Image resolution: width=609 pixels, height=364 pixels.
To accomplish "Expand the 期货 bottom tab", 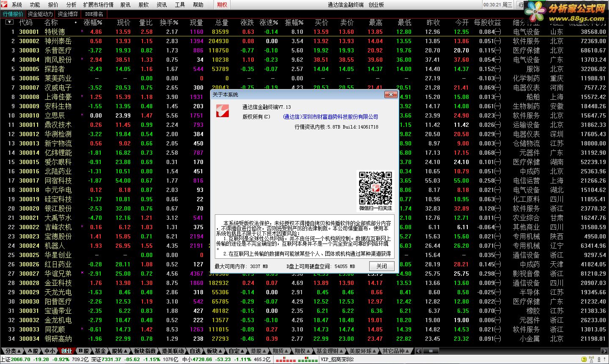I will pos(280,351).
